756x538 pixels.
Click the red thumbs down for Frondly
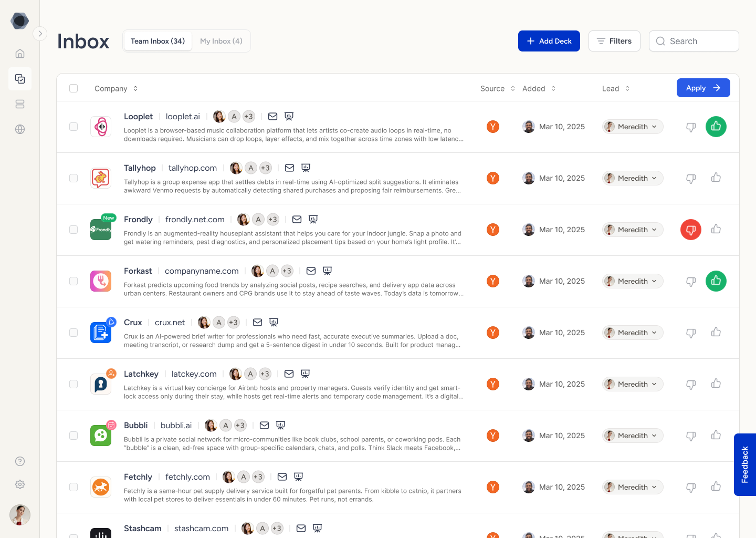691,230
